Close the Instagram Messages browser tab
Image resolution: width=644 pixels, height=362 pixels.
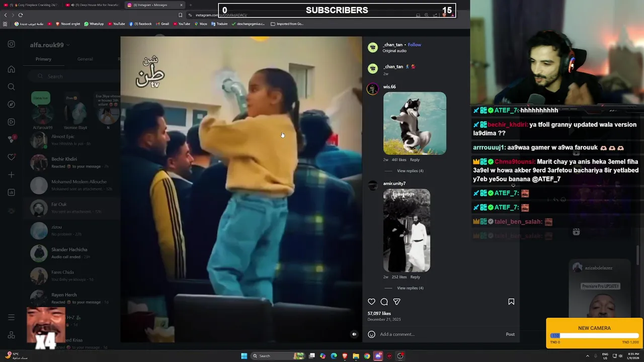[181, 5]
